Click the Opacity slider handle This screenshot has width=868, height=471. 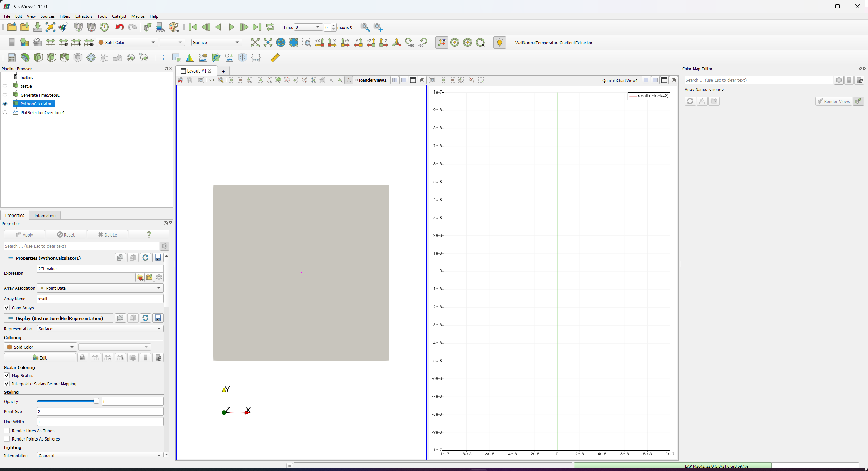click(x=96, y=401)
